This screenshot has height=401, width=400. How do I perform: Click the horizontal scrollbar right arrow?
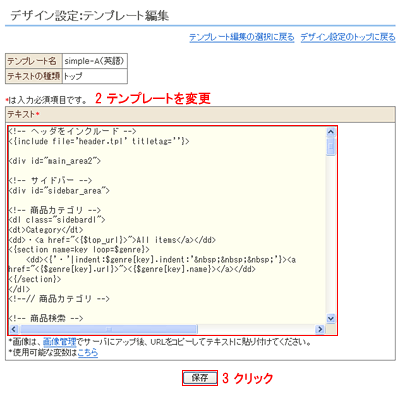(x=320, y=329)
